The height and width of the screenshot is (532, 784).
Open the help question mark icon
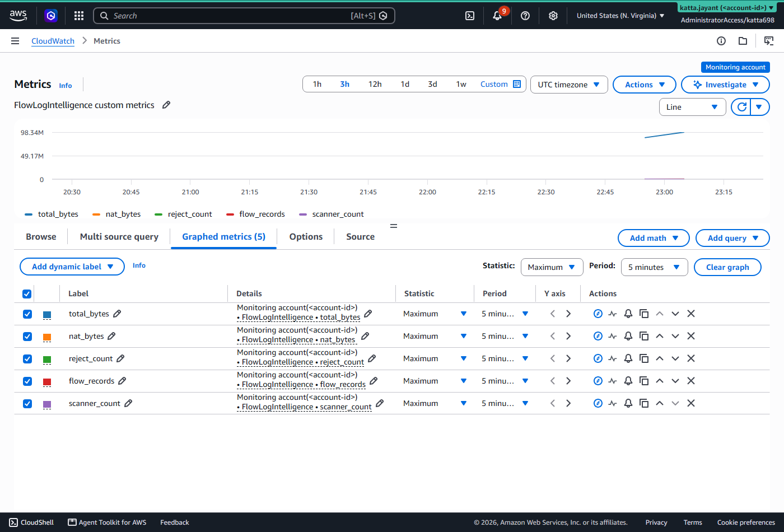click(525, 16)
